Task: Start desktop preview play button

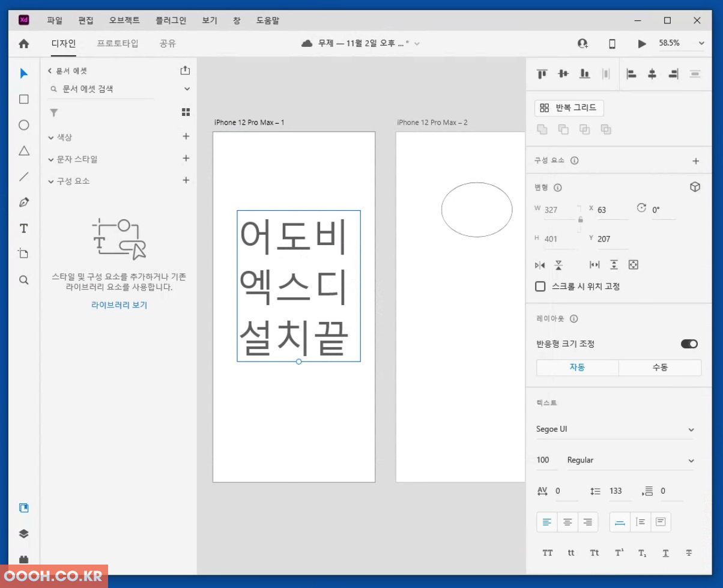Action: (x=642, y=43)
